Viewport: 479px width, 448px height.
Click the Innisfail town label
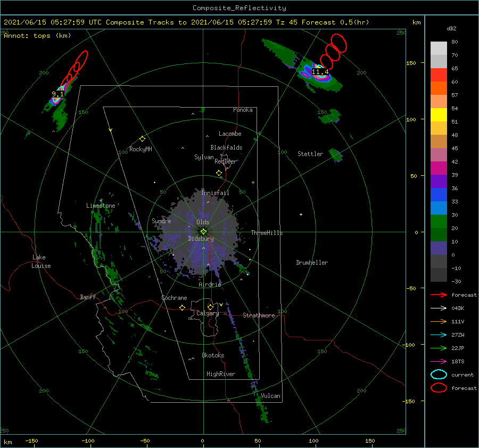[215, 193]
